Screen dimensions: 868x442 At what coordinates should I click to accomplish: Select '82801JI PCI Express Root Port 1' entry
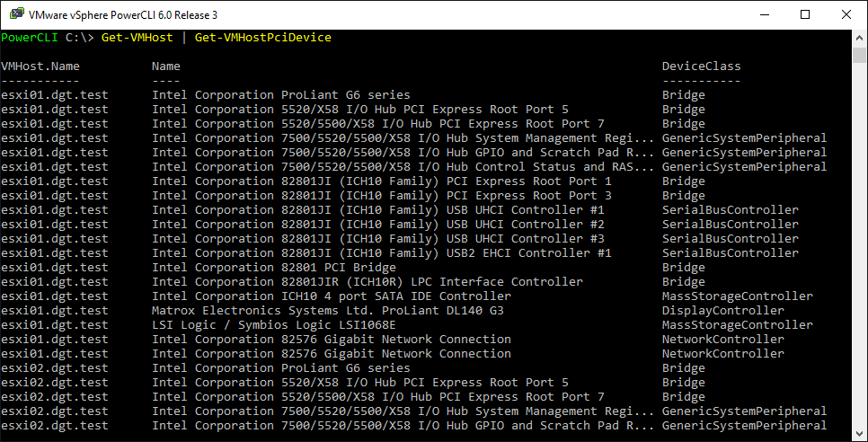[382, 181]
